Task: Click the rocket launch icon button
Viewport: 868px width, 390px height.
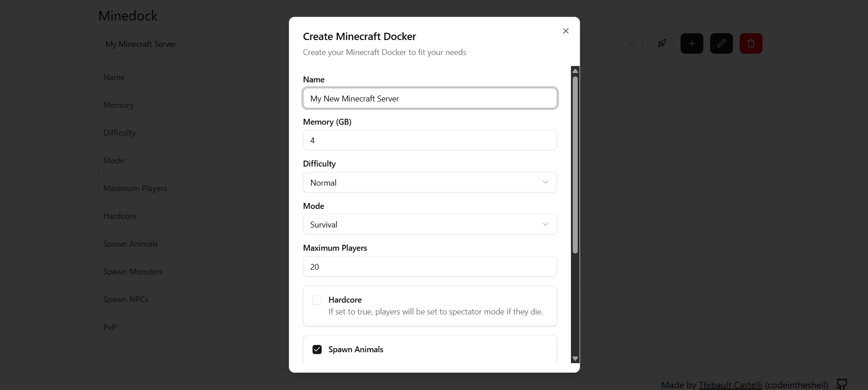Action: [662, 44]
